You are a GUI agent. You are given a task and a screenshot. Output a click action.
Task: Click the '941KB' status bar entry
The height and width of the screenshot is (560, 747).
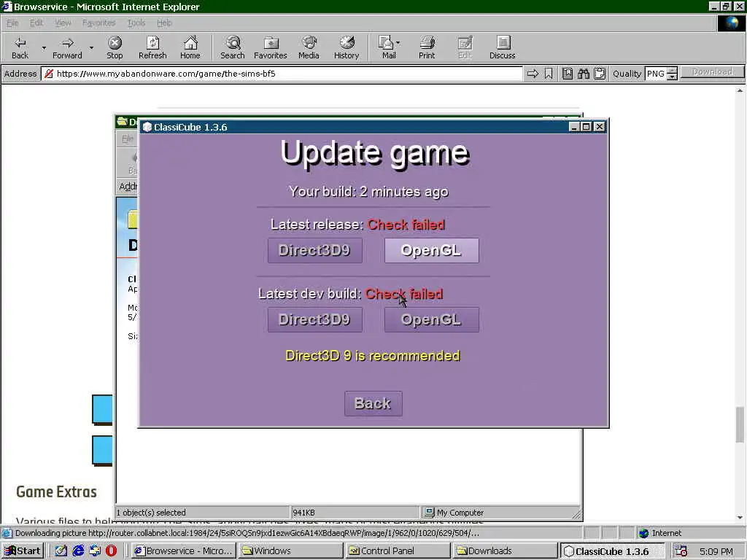[304, 513]
